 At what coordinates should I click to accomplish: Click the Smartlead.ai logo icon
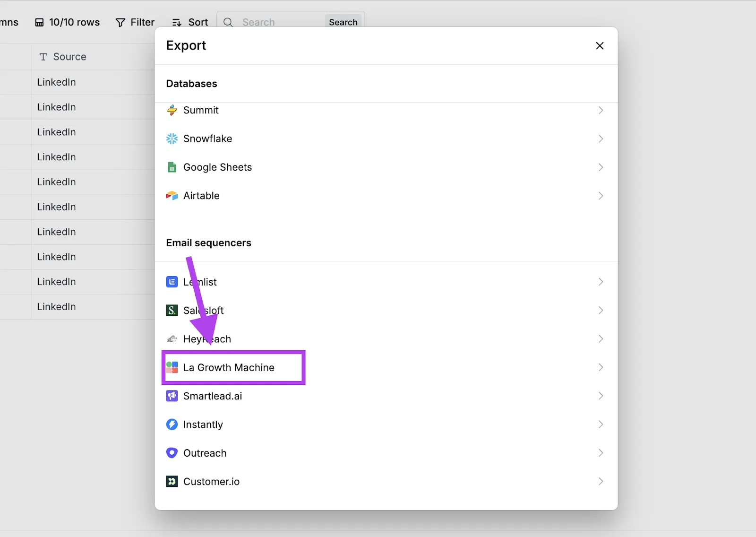pos(172,396)
